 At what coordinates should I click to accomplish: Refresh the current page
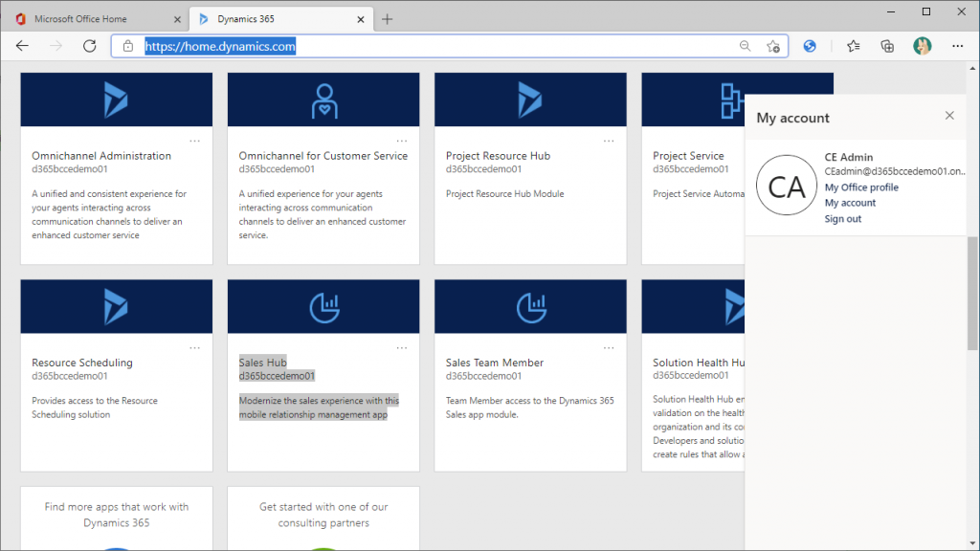[89, 46]
